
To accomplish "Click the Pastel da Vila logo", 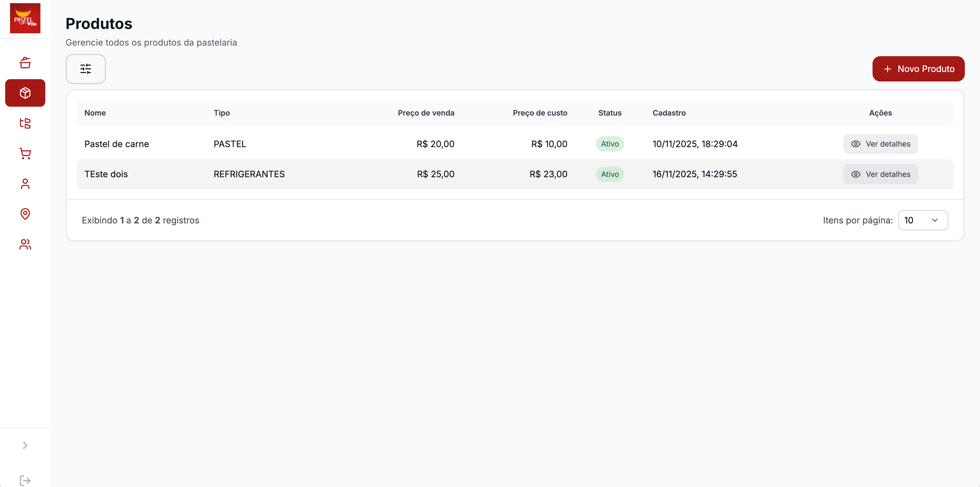I will 25,18.
